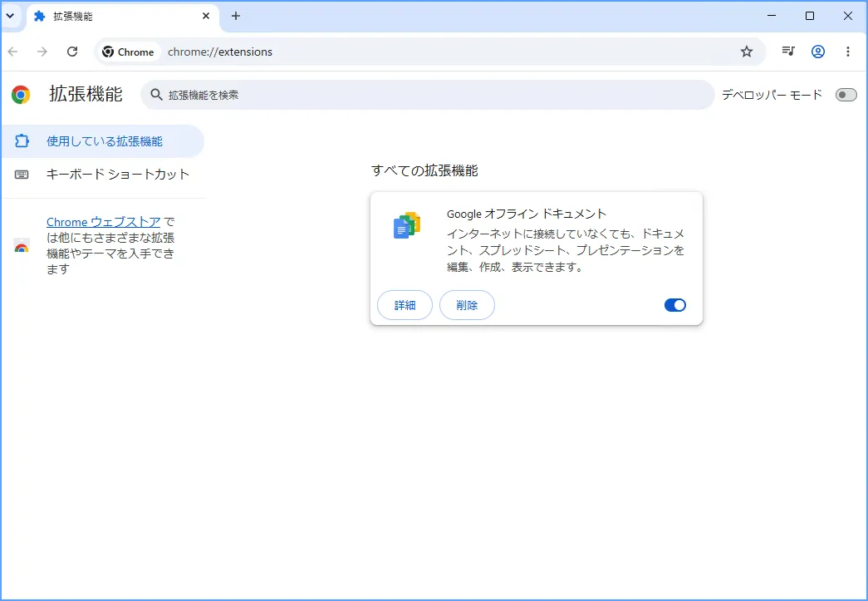
Task: Go back with the back arrow
Action: pos(13,52)
